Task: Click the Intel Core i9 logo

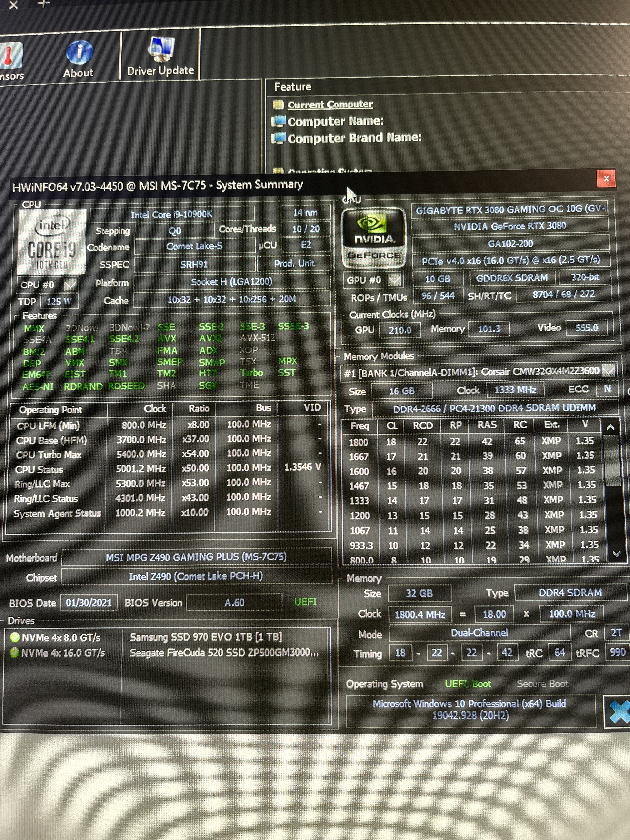Action: (52, 241)
